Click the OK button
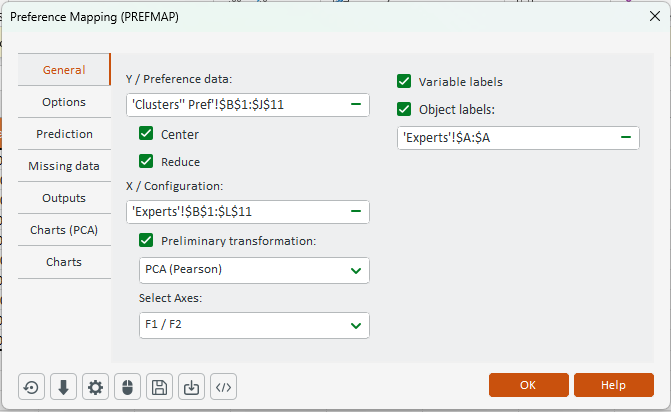 point(528,385)
